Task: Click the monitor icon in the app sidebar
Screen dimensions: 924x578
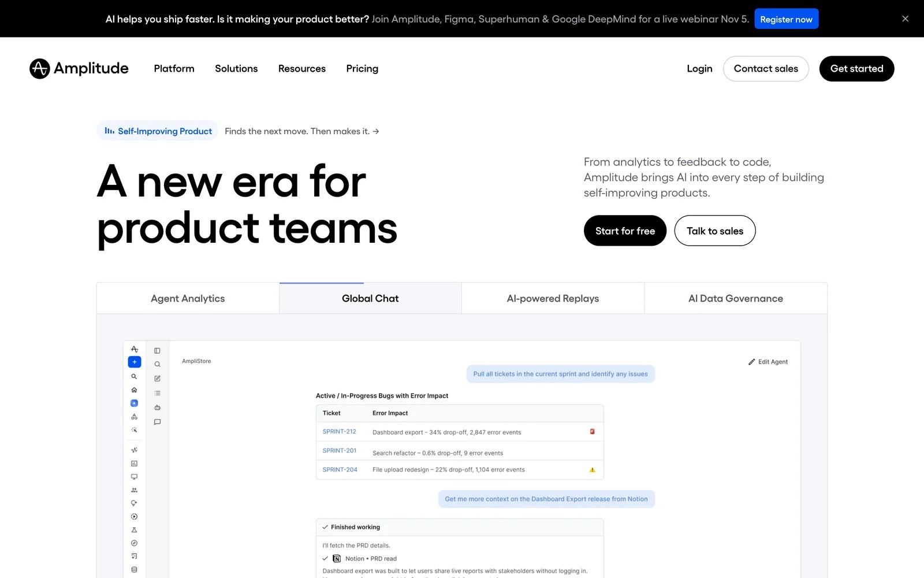Action: (x=135, y=477)
